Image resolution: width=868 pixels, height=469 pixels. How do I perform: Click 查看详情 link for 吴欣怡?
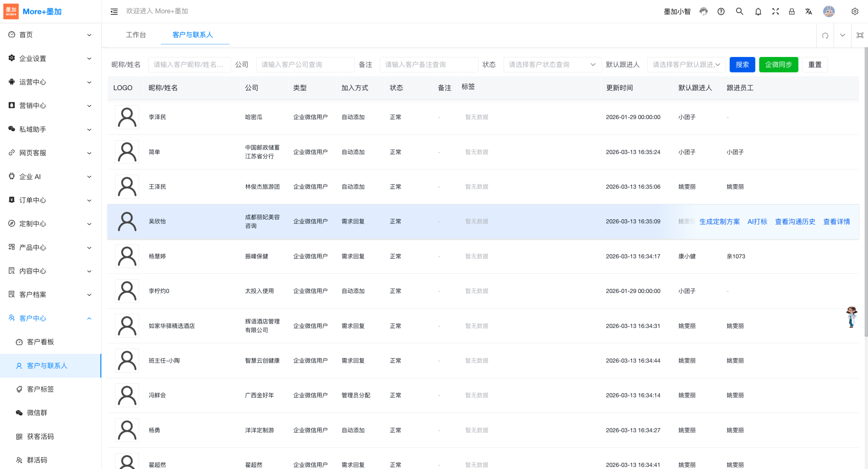point(836,221)
